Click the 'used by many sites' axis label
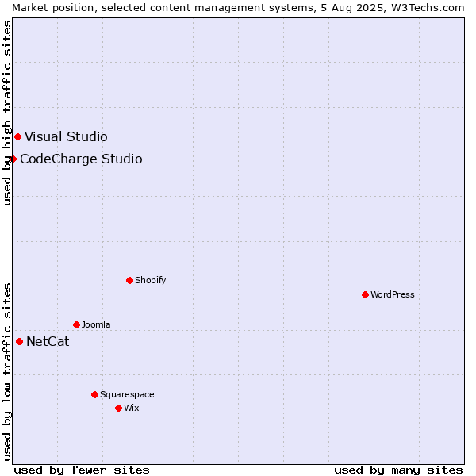476x476 pixels. [x=398, y=470]
